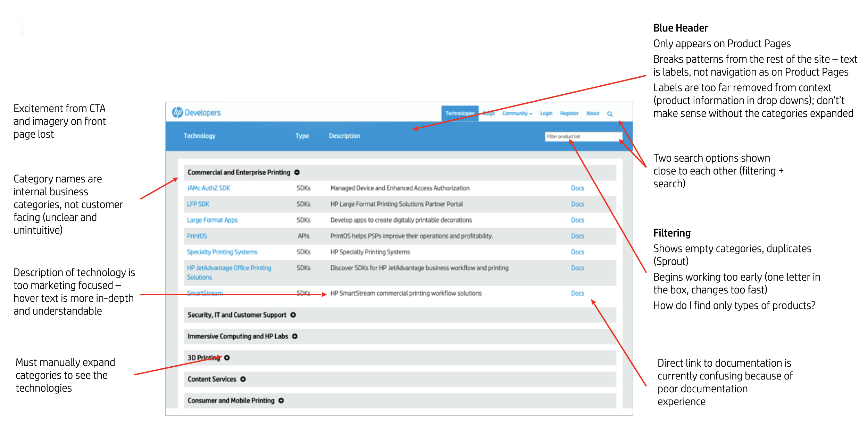Click the SDKs type cell for LFP SDK
The height and width of the screenshot is (435, 868).
point(303,204)
